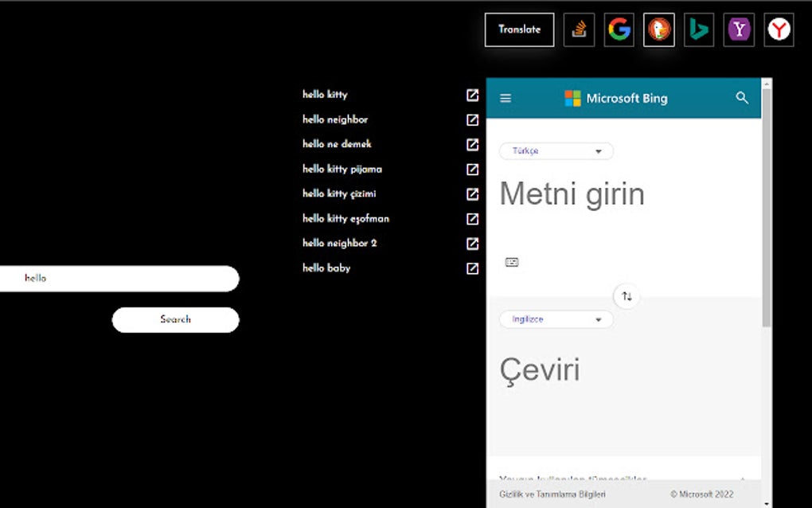Click the Translate button
The height and width of the screenshot is (508, 812).
[519, 29]
